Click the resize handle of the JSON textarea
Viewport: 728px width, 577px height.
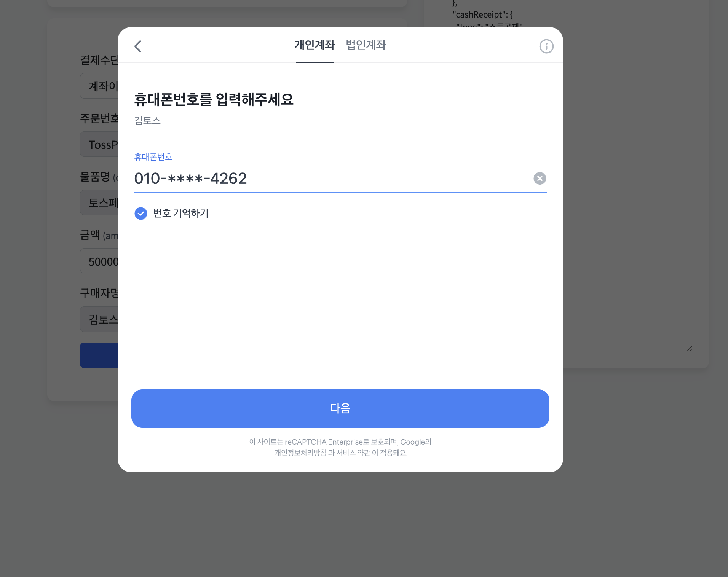click(x=689, y=349)
